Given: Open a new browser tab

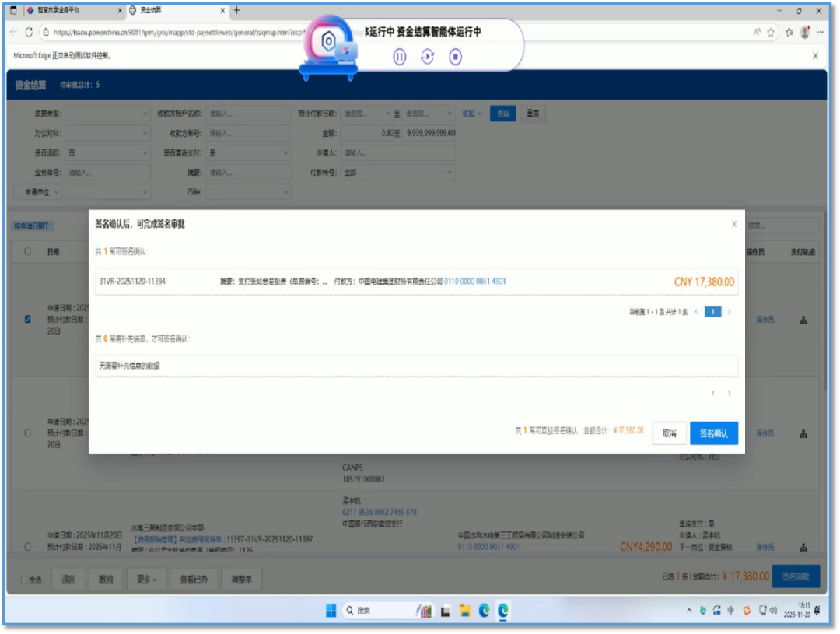Looking at the screenshot, I should (236, 10).
